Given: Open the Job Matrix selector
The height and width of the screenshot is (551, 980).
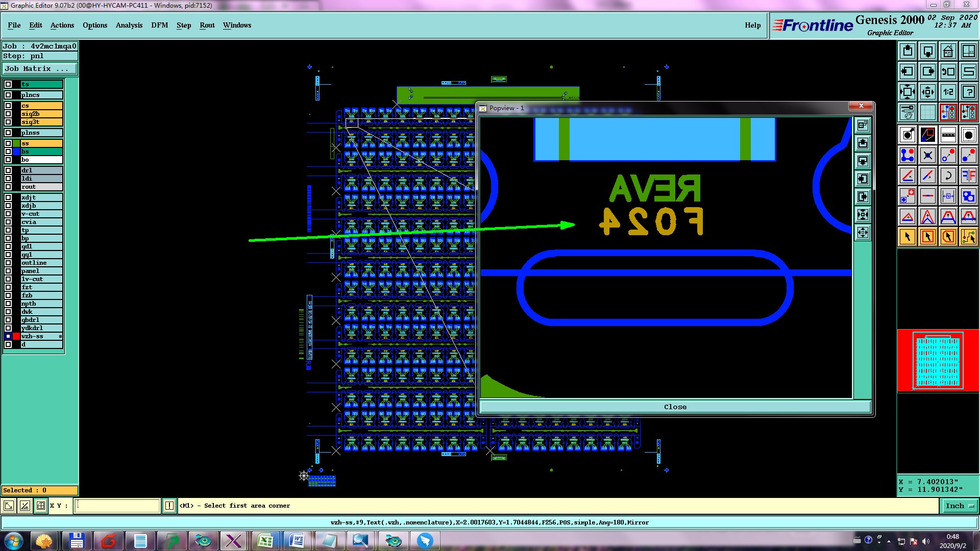Looking at the screenshot, I should pyautogui.click(x=39, y=68).
